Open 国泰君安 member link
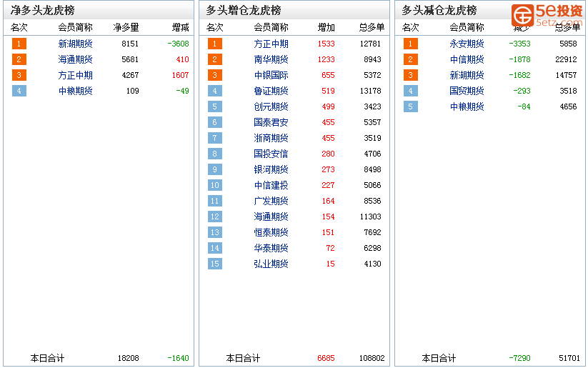This screenshot has height=368, width=588. click(x=271, y=123)
